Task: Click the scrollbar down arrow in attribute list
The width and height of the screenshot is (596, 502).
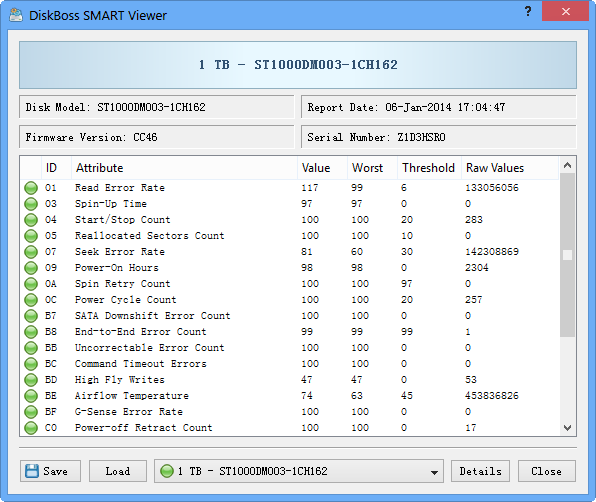Action: point(567,428)
